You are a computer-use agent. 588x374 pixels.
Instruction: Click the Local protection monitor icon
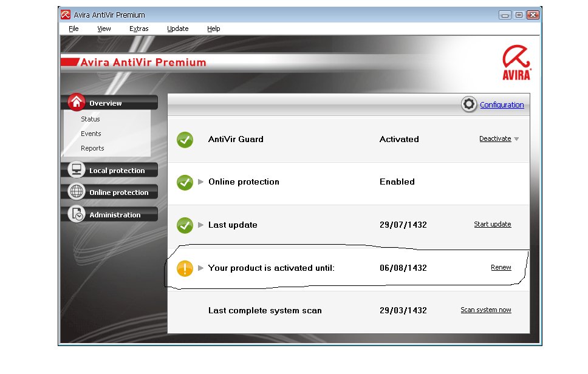click(77, 170)
